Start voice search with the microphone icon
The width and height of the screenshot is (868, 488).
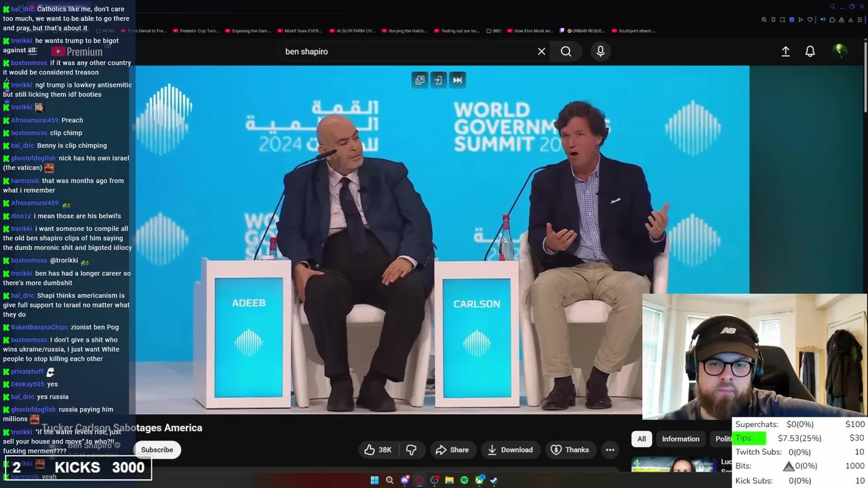tap(600, 52)
